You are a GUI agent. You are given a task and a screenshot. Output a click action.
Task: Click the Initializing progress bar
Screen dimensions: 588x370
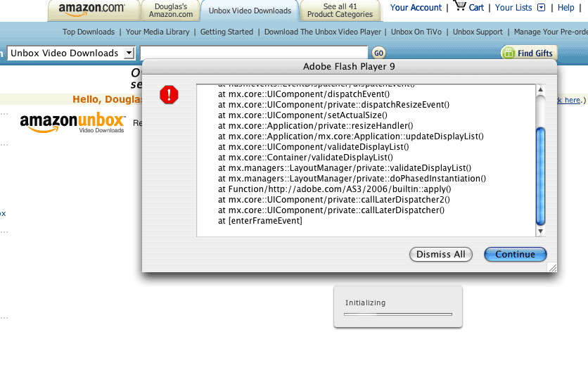point(398,314)
